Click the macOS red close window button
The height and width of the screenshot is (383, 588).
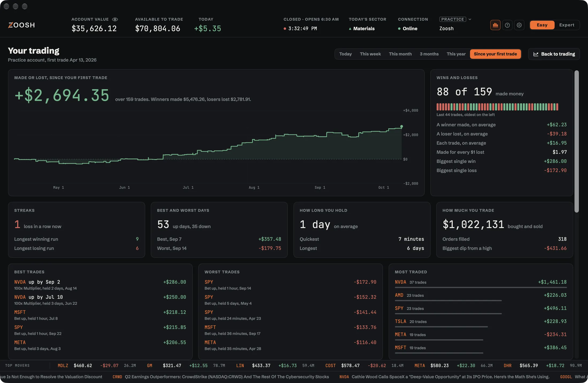[x=6, y=6]
